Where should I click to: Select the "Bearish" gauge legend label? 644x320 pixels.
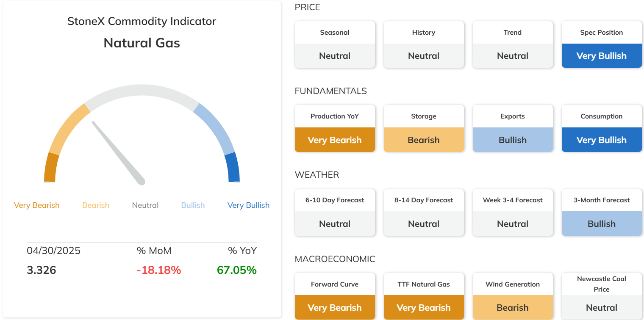click(x=96, y=205)
